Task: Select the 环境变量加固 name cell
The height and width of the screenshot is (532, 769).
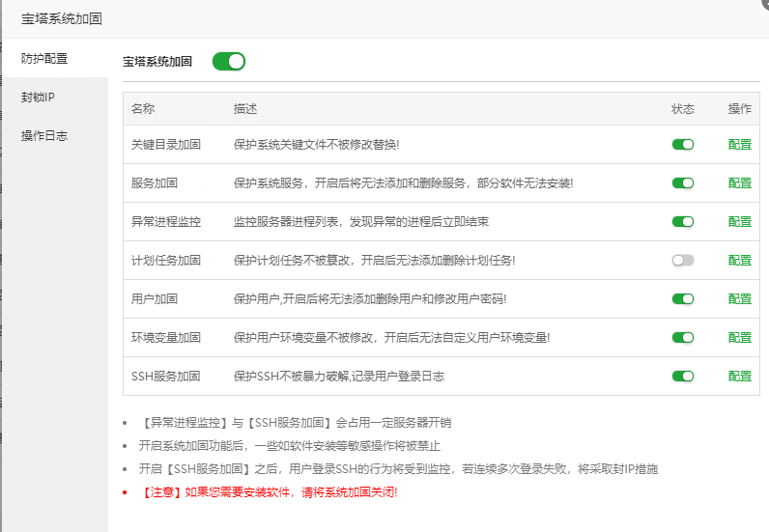Action: click(x=166, y=337)
